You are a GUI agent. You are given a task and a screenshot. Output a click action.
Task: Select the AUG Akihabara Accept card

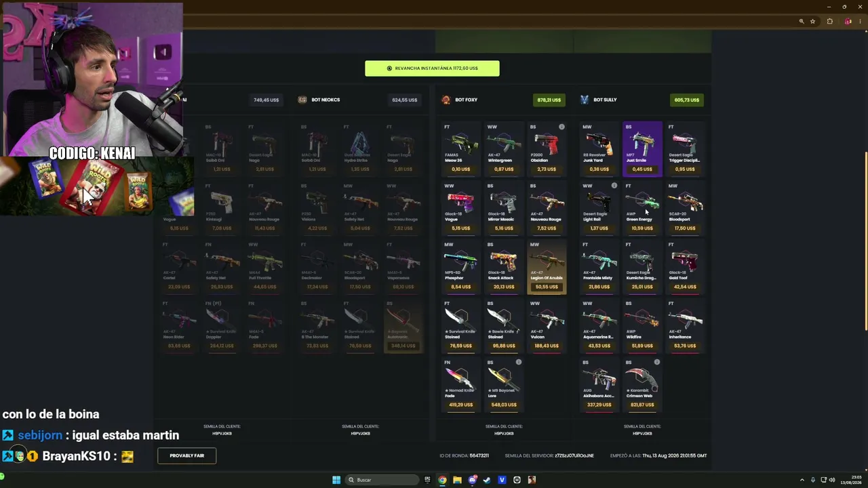point(599,384)
